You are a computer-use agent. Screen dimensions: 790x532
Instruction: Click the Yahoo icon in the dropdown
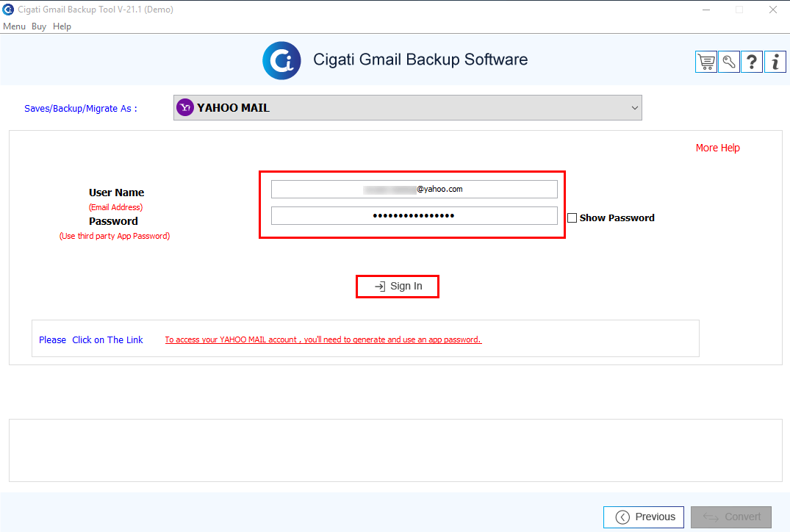(x=185, y=107)
